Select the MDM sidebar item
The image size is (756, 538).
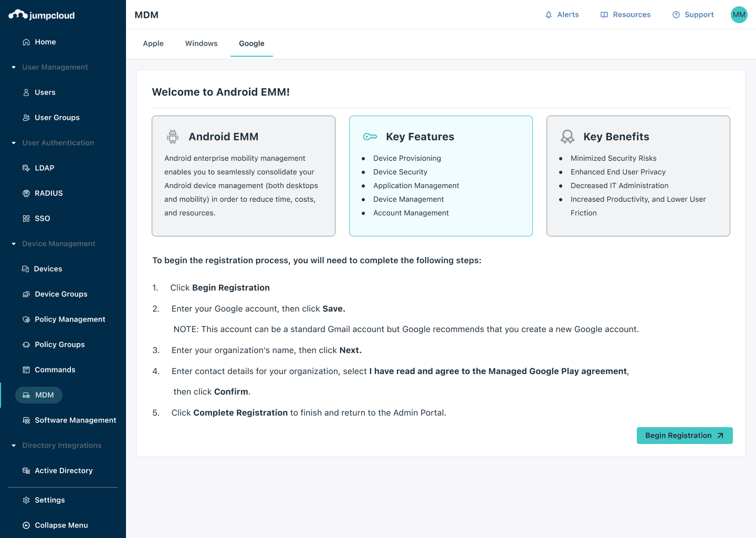[x=39, y=395]
